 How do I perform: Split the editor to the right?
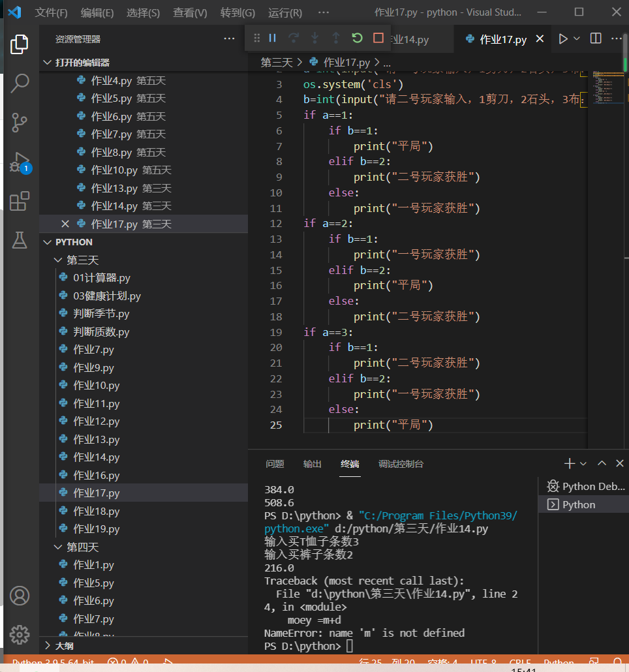(x=596, y=38)
